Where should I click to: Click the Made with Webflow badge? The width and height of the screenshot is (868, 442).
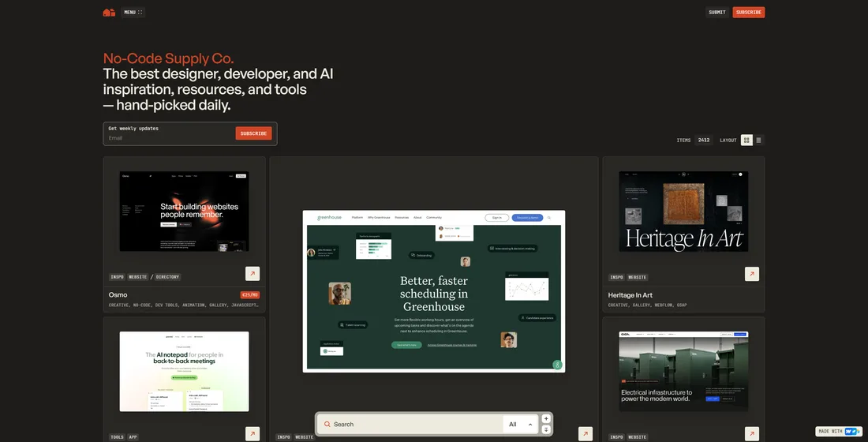point(840,431)
